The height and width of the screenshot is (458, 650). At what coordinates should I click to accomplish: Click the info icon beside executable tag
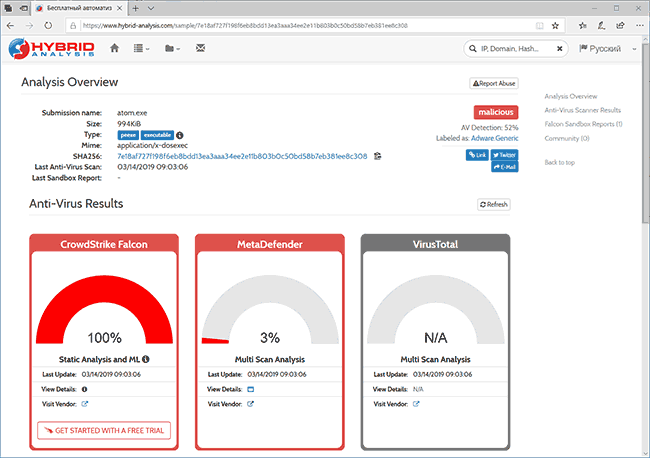(180, 135)
